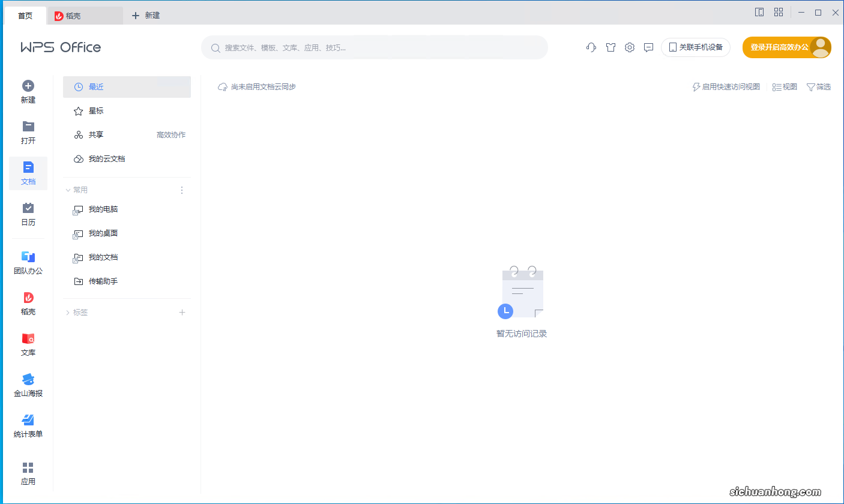The image size is (844, 504).
Task: Click the cloud sync status icon
Action: (223, 87)
